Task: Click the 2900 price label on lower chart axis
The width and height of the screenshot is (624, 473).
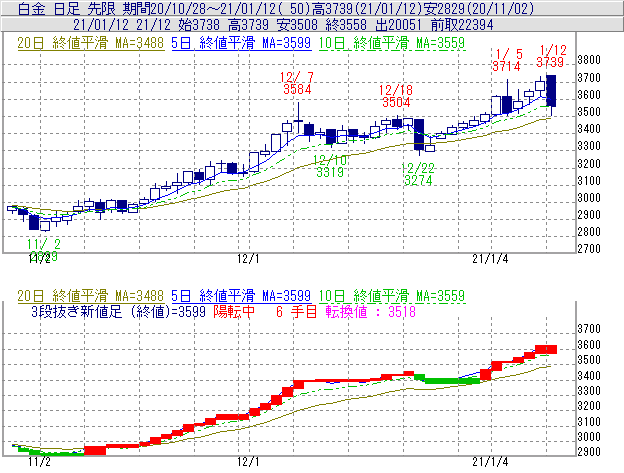Action: click(x=589, y=452)
